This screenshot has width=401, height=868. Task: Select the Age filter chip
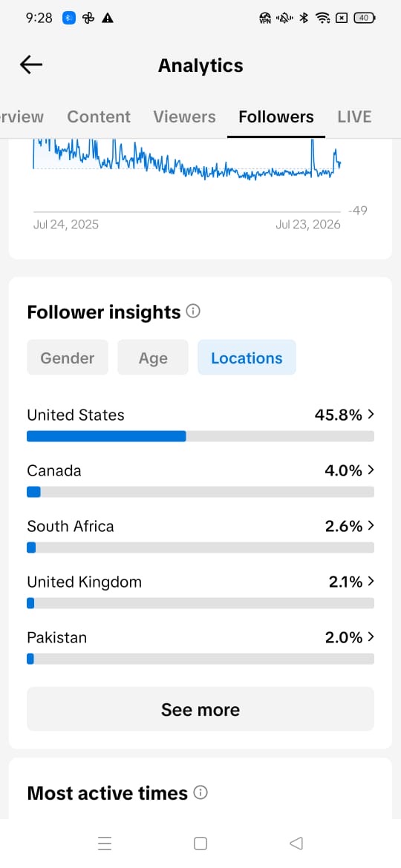[x=153, y=358]
